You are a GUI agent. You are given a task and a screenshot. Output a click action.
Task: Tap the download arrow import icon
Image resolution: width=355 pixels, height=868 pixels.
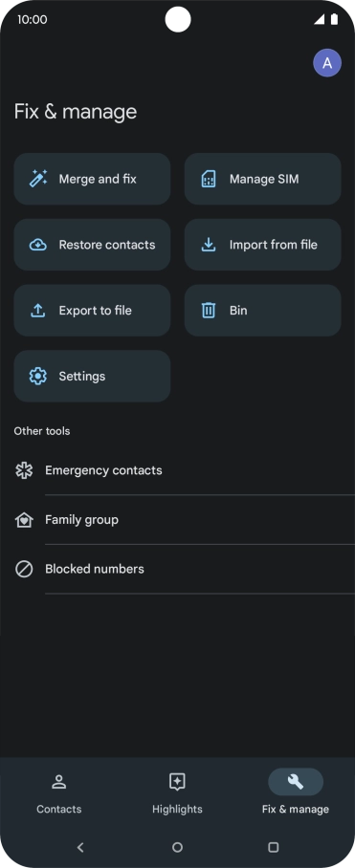(209, 245)
